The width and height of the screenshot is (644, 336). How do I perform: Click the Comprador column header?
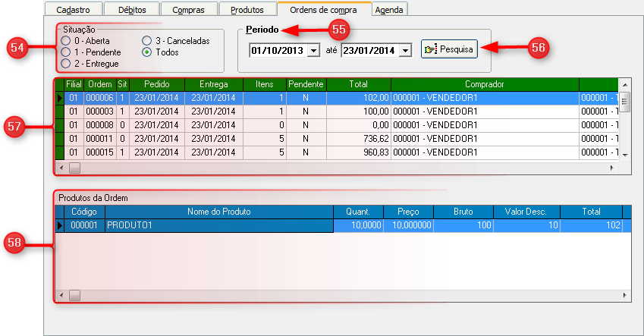tap(485, 84)
